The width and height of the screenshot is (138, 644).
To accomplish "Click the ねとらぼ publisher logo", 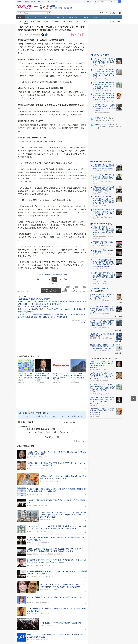I will (x=77, y=35).
